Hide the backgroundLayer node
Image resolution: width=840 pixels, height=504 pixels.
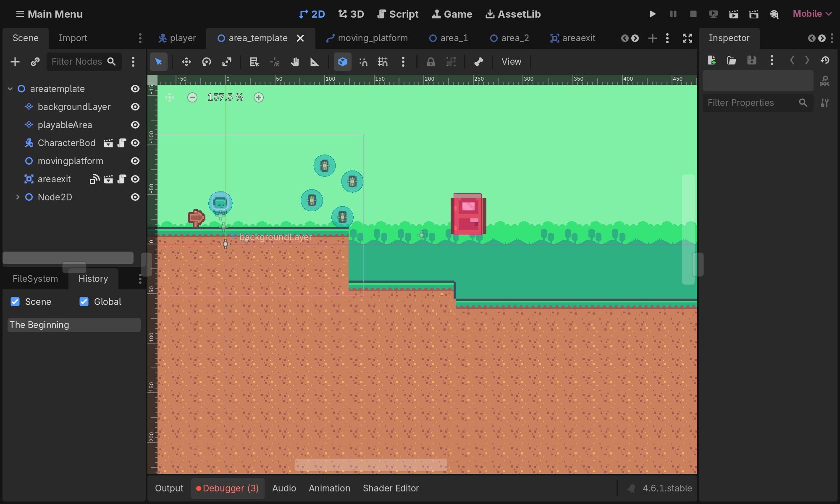tap(135, 107)
